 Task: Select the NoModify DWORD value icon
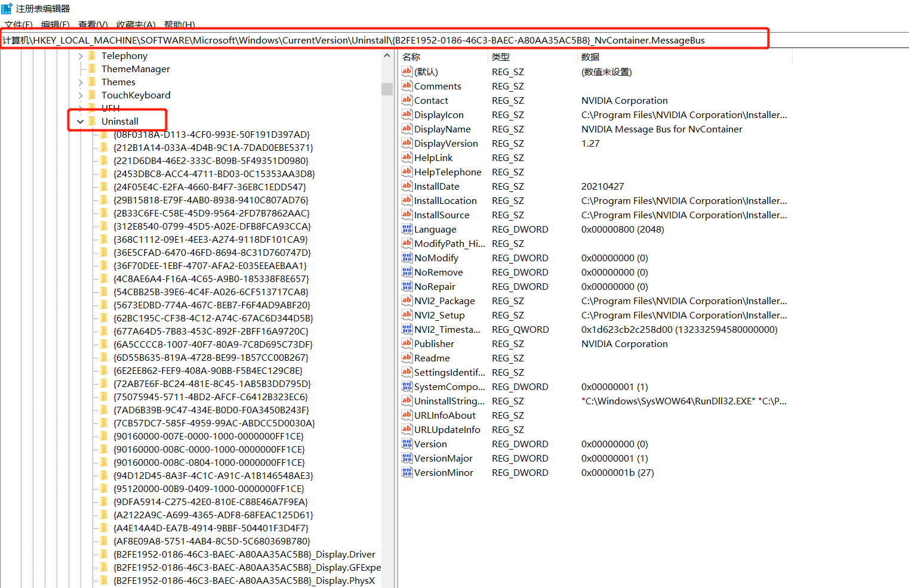407,258
